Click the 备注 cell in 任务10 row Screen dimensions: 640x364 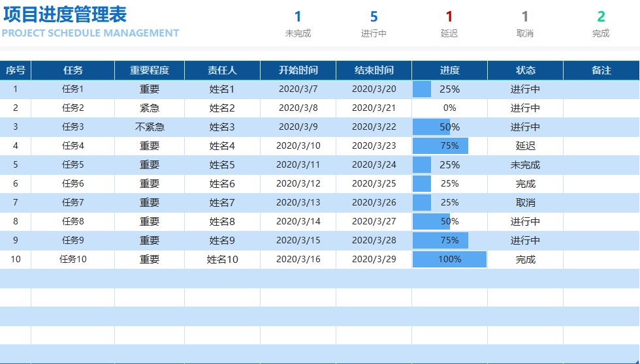click(x=601, y=259)
